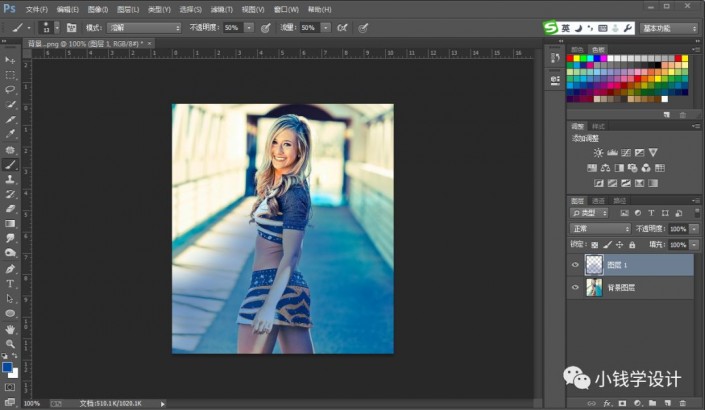Pick the red swatch in the swatches panel
The image size is (705, 410).
[x=570, y=58]
